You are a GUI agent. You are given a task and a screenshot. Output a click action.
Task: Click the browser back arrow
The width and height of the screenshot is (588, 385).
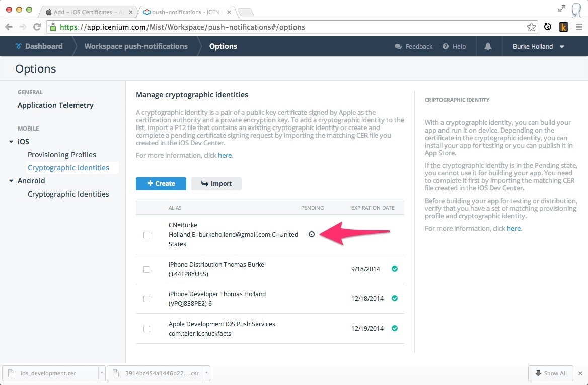[x=9, y=27]
